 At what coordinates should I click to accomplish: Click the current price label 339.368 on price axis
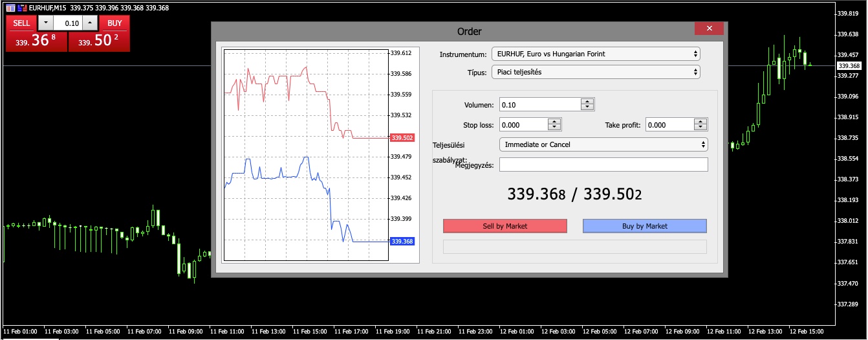849,65
